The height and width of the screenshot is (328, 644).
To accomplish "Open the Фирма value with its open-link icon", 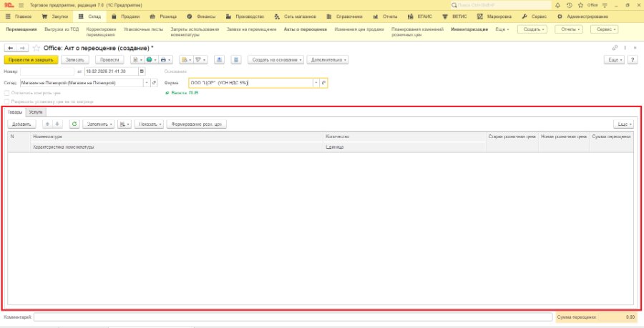I will click(x=323, y=83).
